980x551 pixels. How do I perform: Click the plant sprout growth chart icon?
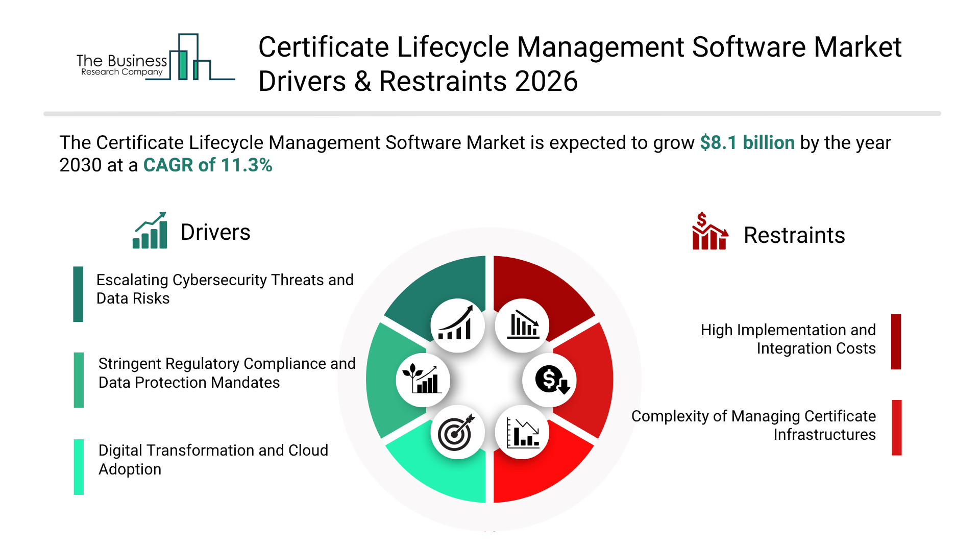click(423, 380)
